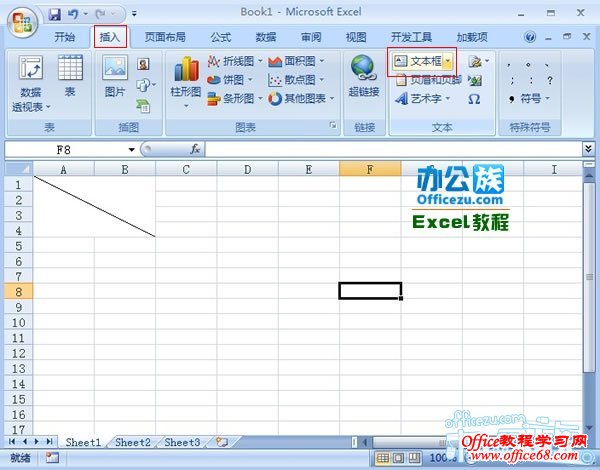Expand the formula bar
The width and height of the screenshot is (600, 470).
(x=589, y=148)
